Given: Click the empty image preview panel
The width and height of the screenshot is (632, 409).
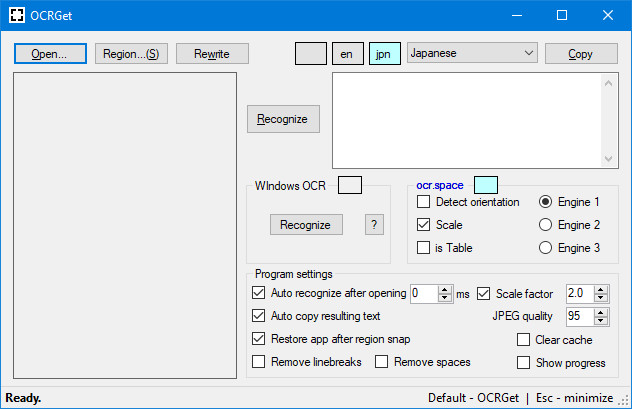Looking at the screenshot, I should (x=125, y=226).
